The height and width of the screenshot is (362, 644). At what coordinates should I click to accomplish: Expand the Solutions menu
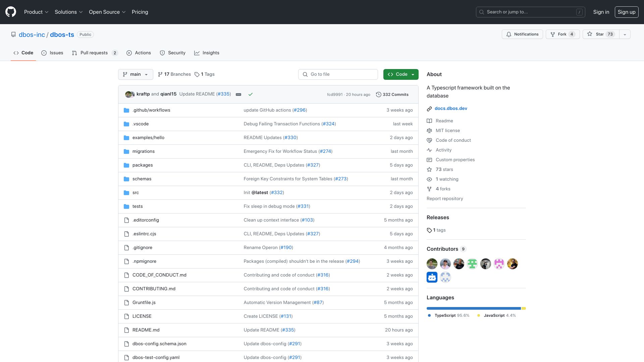tap(68, 12)
